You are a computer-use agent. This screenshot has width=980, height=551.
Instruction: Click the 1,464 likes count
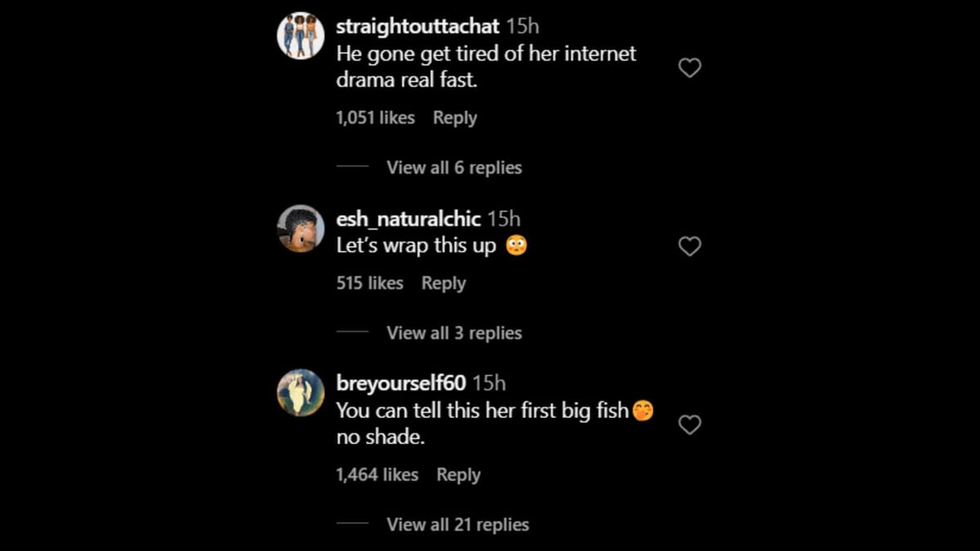coord(376,474)
